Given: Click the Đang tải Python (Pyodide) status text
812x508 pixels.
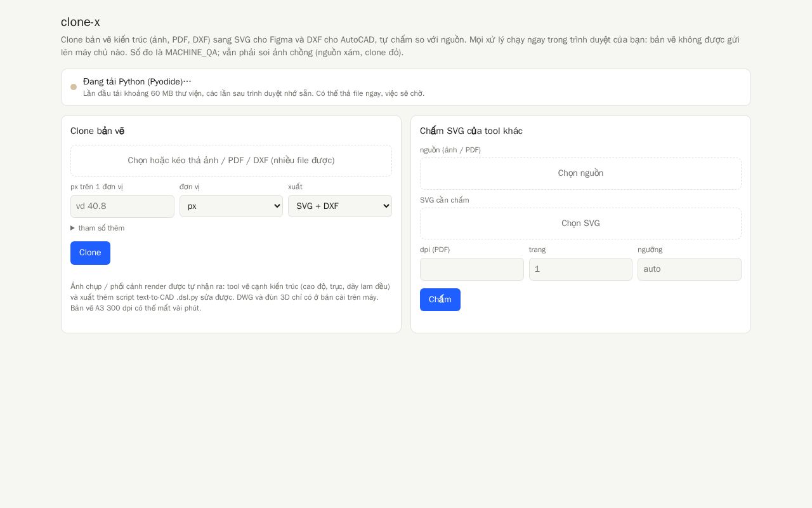Looking at the screenshot, I should 137,81.
